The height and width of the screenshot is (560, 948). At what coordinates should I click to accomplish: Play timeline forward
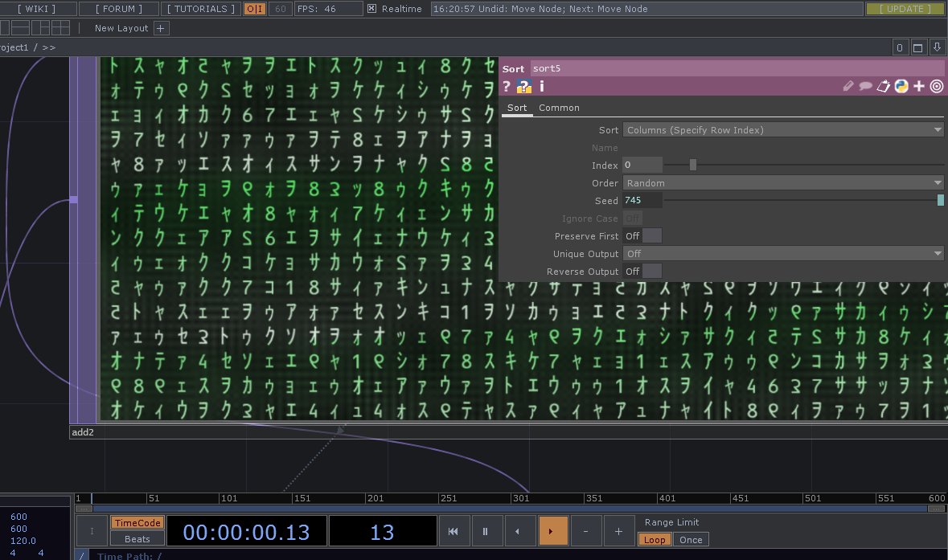[x=552, y=532]
